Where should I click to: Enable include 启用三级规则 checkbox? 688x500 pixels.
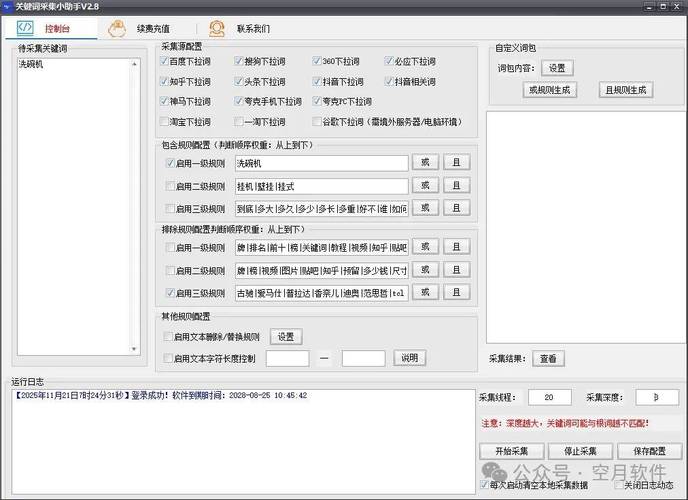(x=170, y=209)
